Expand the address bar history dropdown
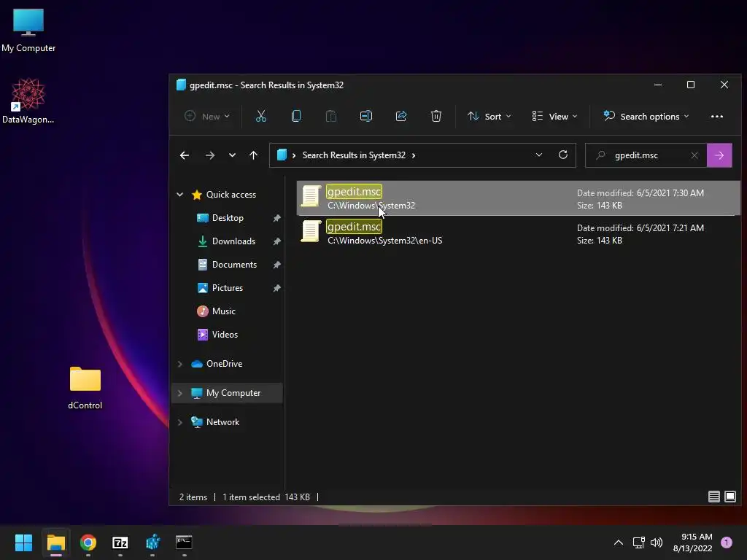 pyautogui.click(x=539, y=155)
